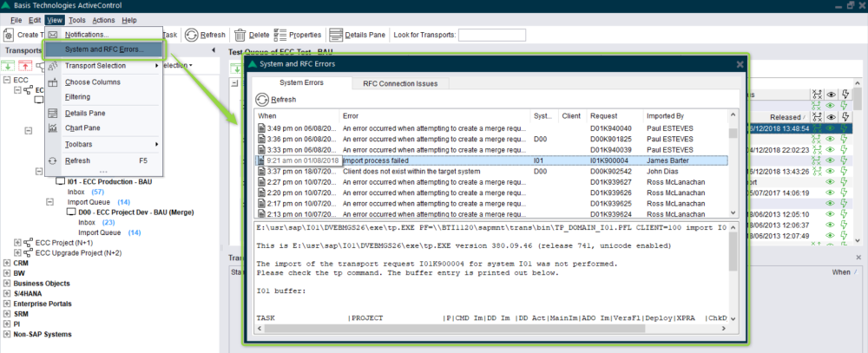Viewport: 868px width, 353px height.
Task: Click document icon of 3:49 pm error row
Action: pyautogui.click(x=262, y=128)
